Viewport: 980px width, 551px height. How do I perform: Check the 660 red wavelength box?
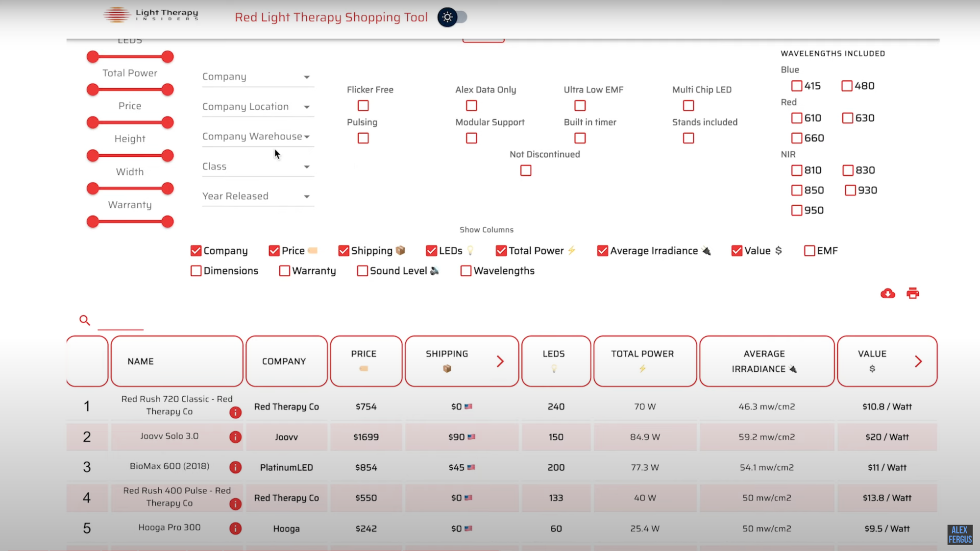tap(797, 138)
